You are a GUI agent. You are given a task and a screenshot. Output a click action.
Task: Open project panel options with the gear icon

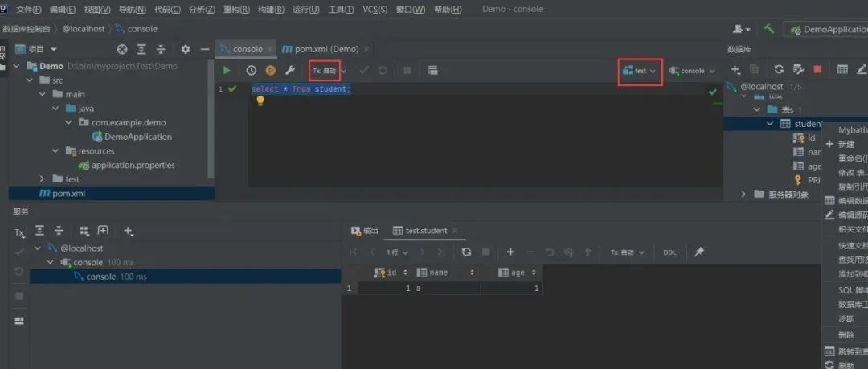[x=186, y=49]
